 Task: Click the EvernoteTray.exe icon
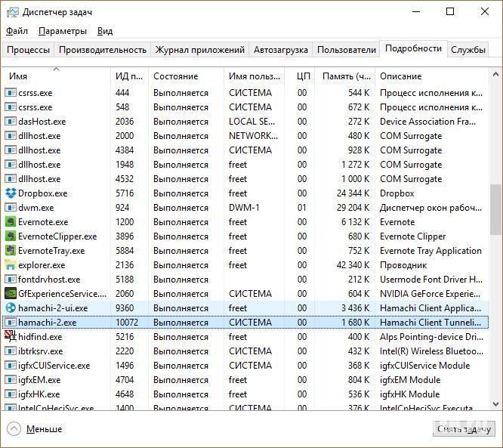pos(11,251)
